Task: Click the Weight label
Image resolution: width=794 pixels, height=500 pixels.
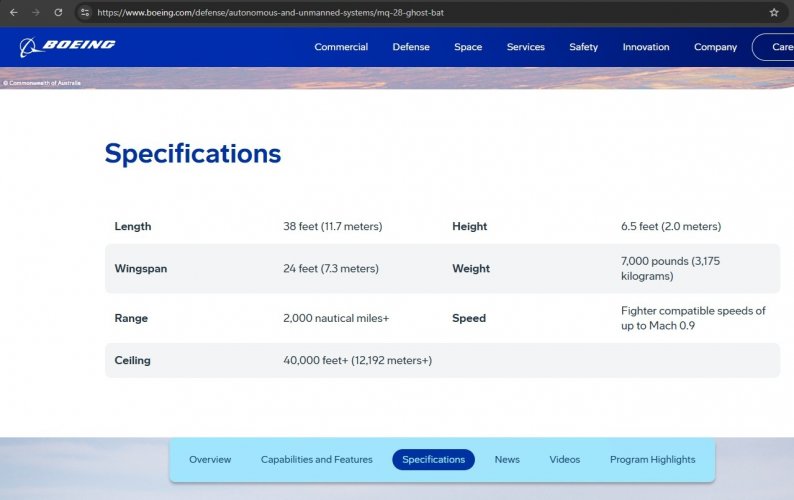Action: click(x=471, y=268)
